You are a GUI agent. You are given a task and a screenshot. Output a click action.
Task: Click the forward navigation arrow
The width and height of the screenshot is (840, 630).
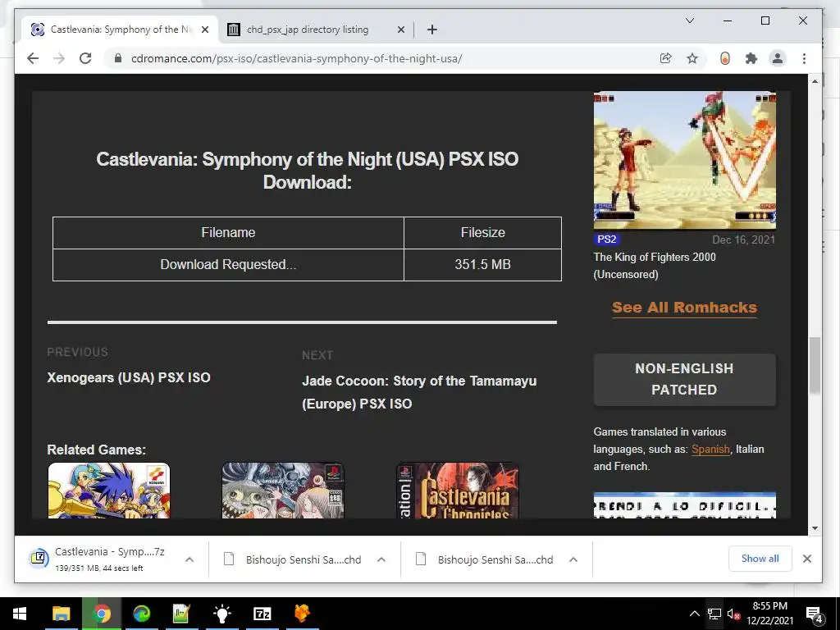pos(59,58)
